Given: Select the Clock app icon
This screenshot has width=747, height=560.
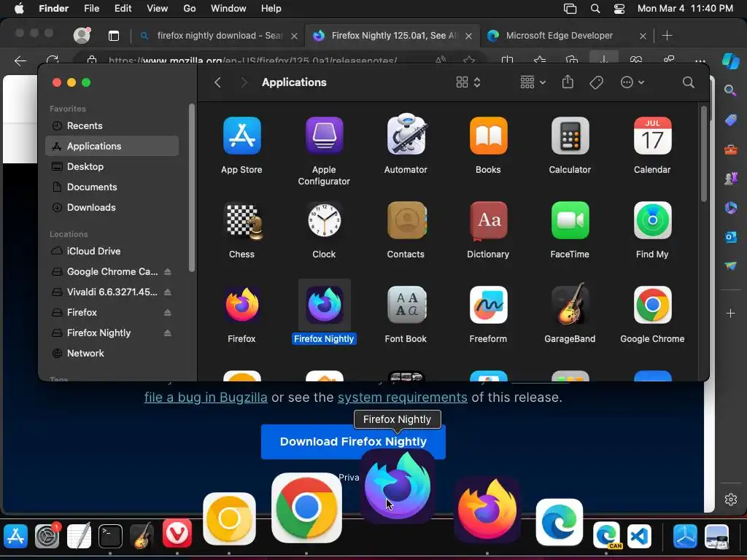Looking at the screenshot, I should pyautogui.click(x=324, y=220).
